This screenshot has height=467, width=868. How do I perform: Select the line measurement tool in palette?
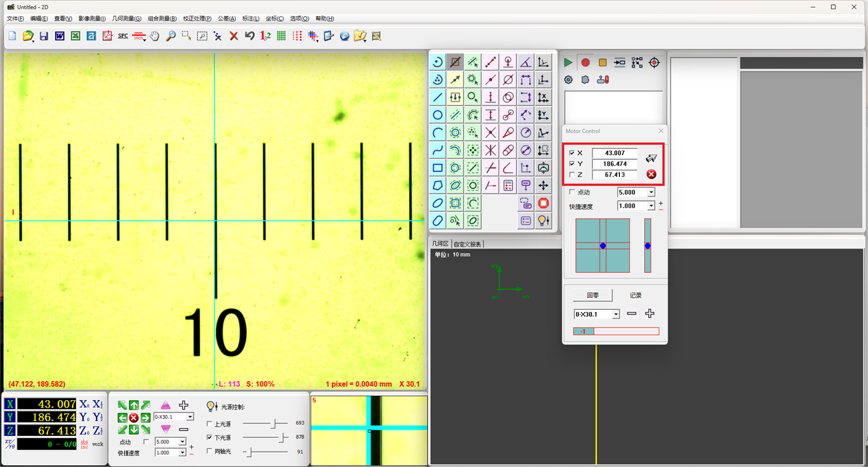(x=438, y=97)
